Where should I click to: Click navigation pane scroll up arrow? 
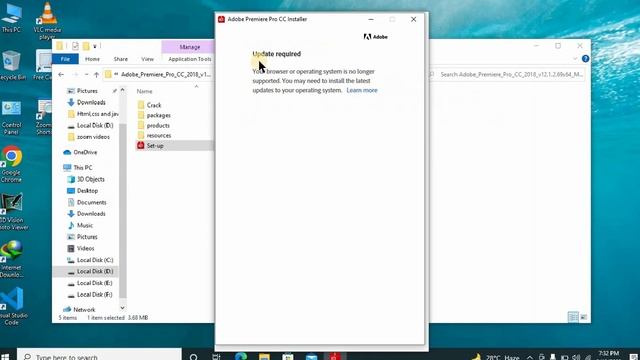point(122,90)
